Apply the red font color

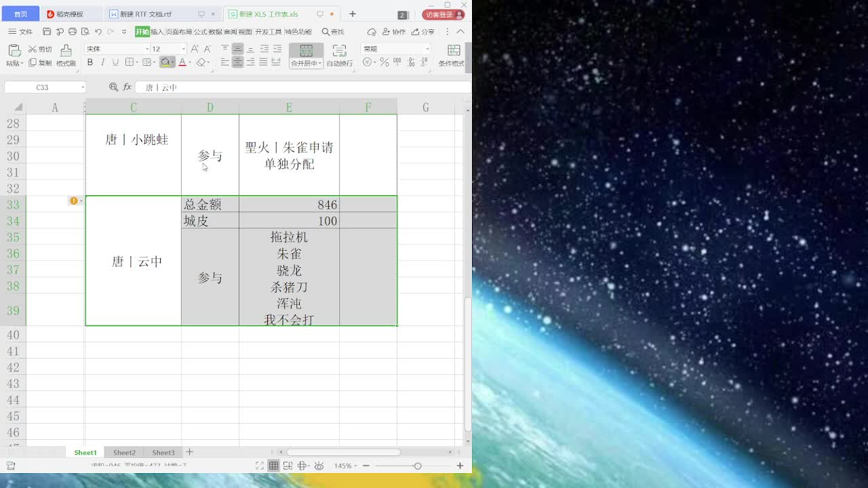[182, 62]
